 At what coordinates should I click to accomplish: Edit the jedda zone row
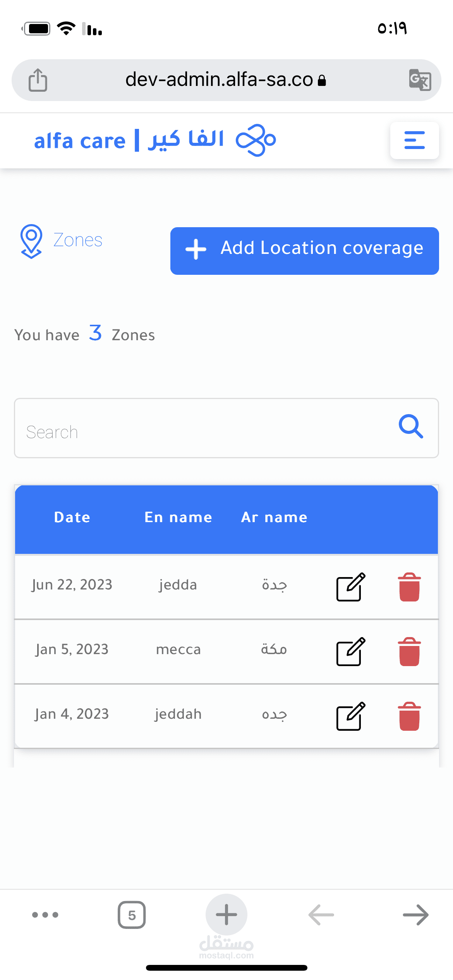[x=350, y=587]
